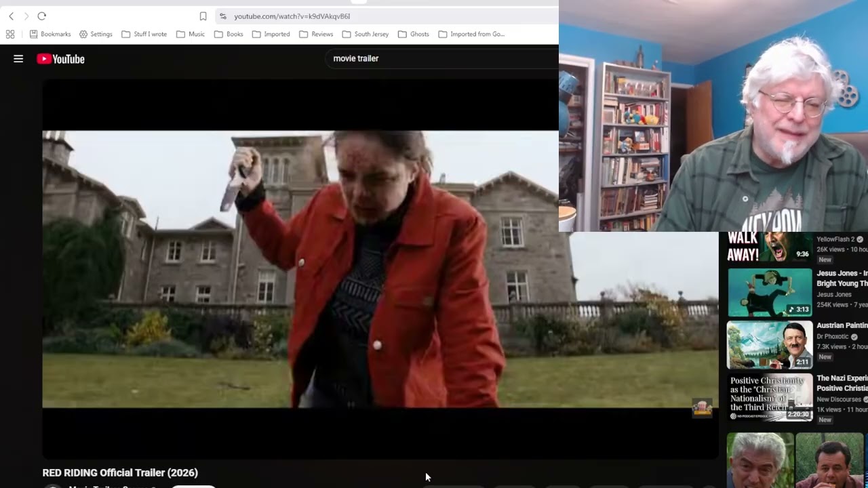The width and height of the screenshot is (868, 488).
Task: Go back to the previous page
Action: pyautogui.click(x=11, y=16)
